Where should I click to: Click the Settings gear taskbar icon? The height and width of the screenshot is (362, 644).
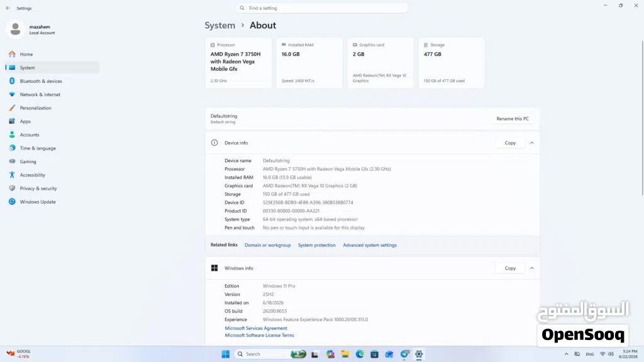(419, 354)
